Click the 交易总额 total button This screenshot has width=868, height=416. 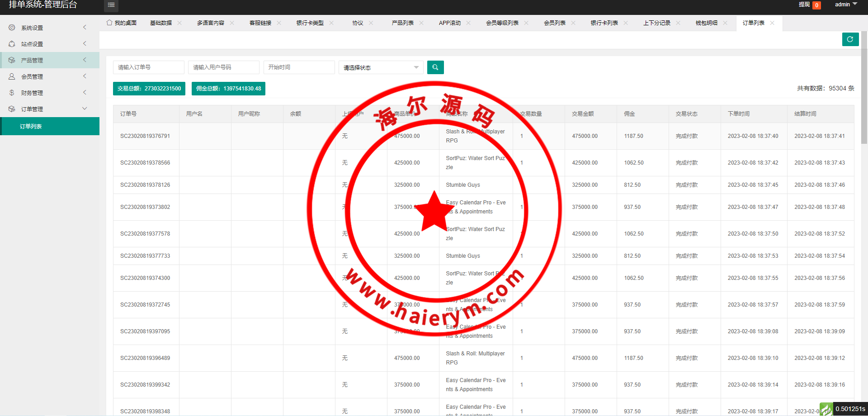149,89
